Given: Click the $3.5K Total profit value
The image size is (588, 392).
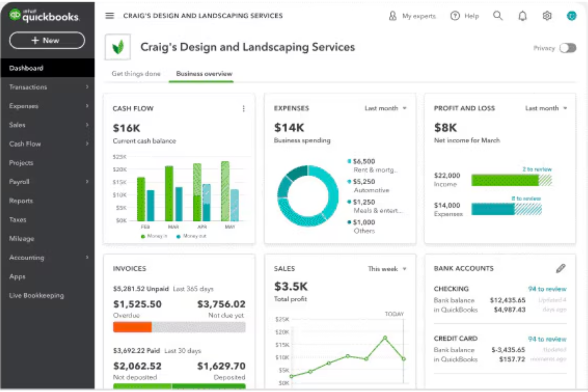Looking at the screenshot, I should (x=291, y=286).
